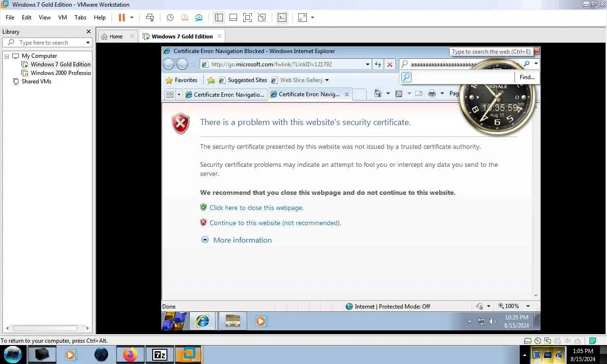The width and height of the screenshot is (607, 364).
Task: Open the tab list dropdown arrow
Action: pyautogui.click(x=179, y=94)
